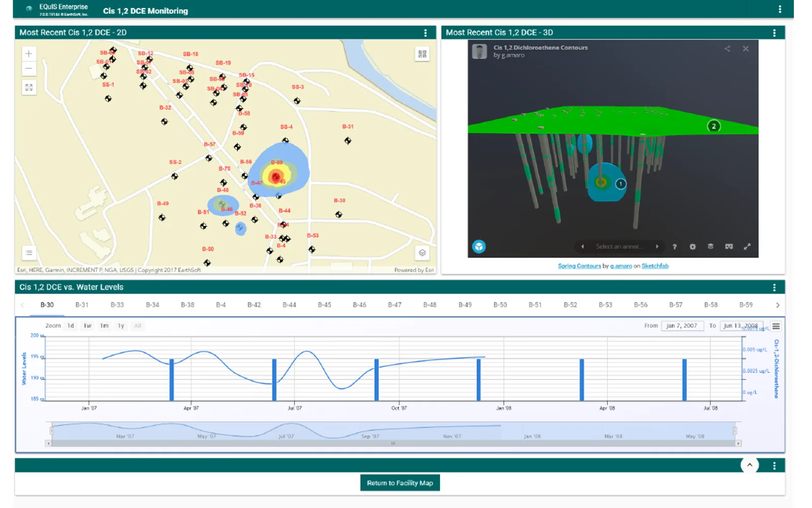Expand 3D viewer to fullscreen

tap(747, 246)
